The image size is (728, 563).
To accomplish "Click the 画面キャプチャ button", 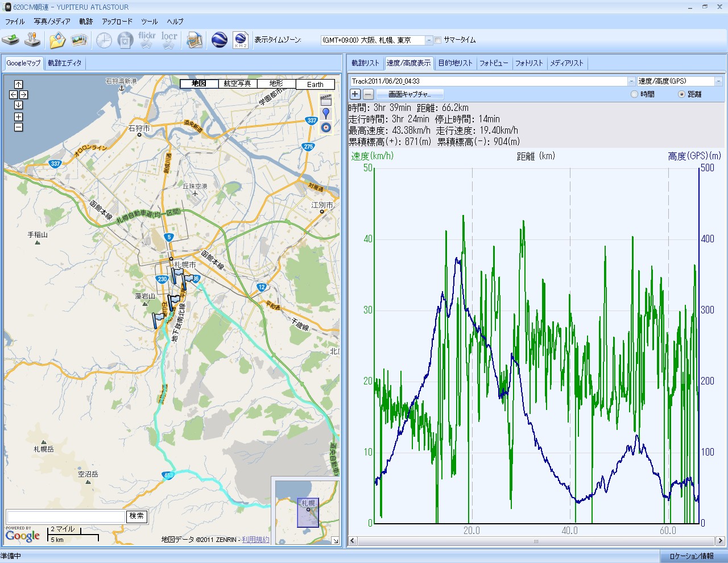I will point(409,94).
